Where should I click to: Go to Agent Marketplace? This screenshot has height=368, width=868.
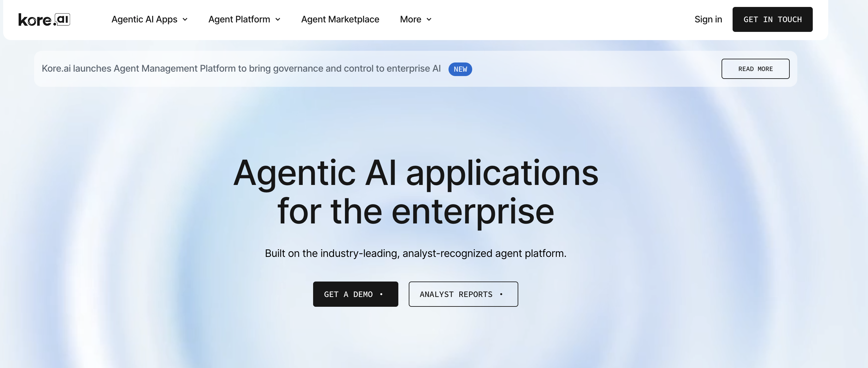click(x=340, y=20)
